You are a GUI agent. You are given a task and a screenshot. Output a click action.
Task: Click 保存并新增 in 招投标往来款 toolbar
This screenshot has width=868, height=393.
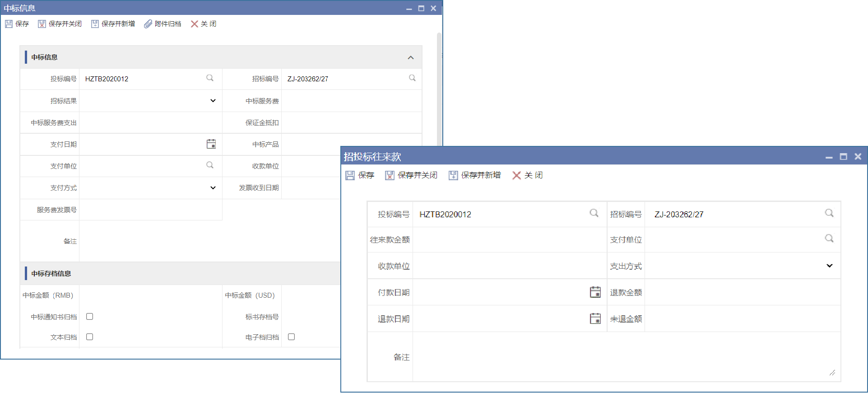(475, 175)
